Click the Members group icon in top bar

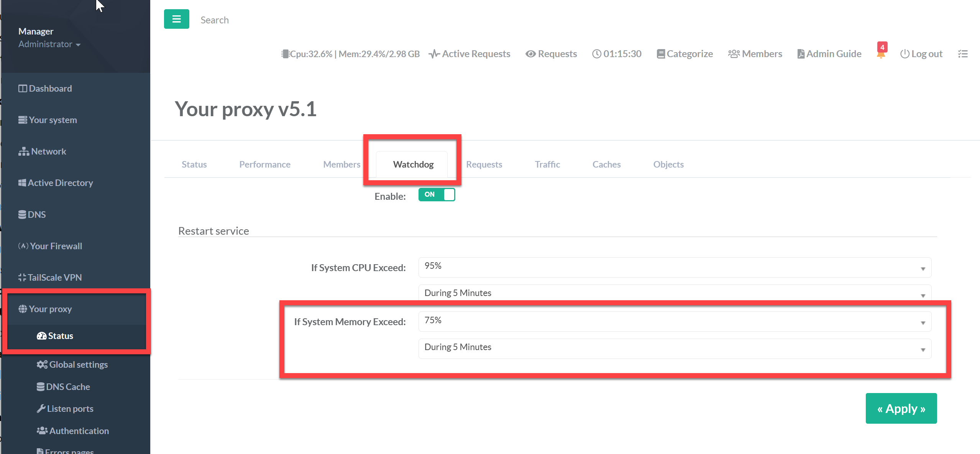click(x=734, y=54)
